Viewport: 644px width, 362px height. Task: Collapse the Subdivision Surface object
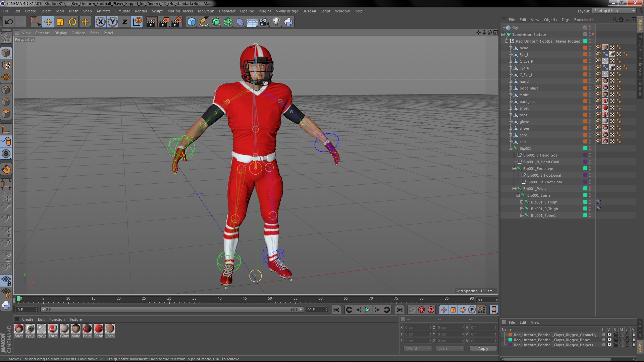click(x=503, y=35)
